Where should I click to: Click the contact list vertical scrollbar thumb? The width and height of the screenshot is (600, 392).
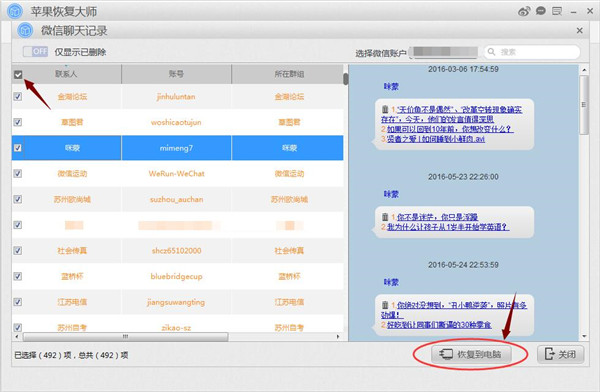(346, 79)
